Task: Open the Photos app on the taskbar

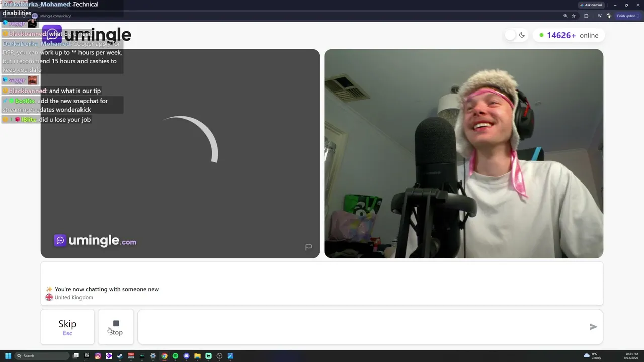Action: click(x=230, y=356)
